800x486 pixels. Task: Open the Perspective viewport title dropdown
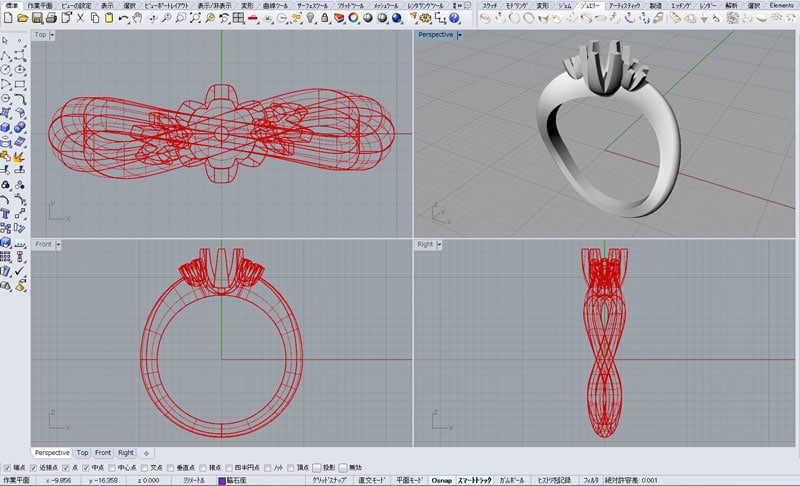459,35
